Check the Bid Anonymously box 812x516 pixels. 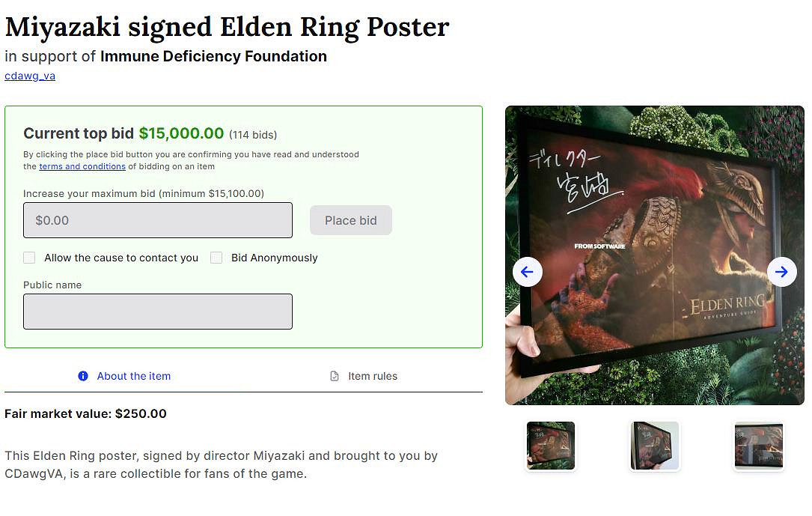click(216, 258)
